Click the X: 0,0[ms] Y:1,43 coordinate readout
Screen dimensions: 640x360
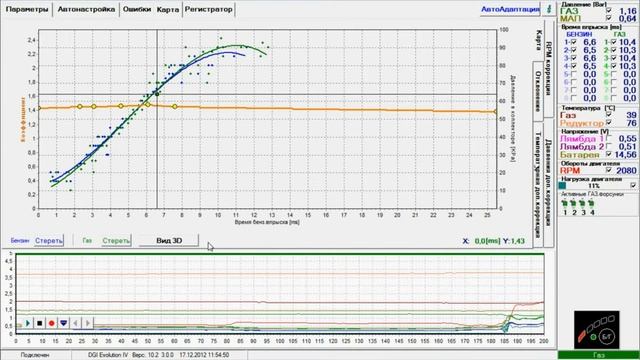[493, 241]
